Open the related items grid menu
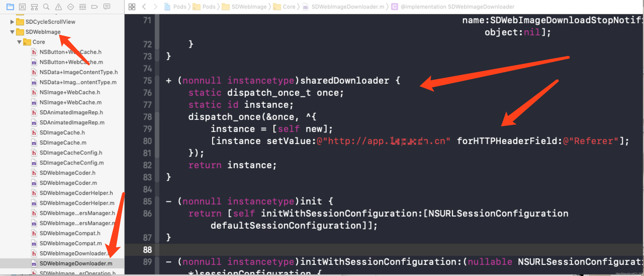The height and width of the screenshot is (276, 644). tap(132, 7)
